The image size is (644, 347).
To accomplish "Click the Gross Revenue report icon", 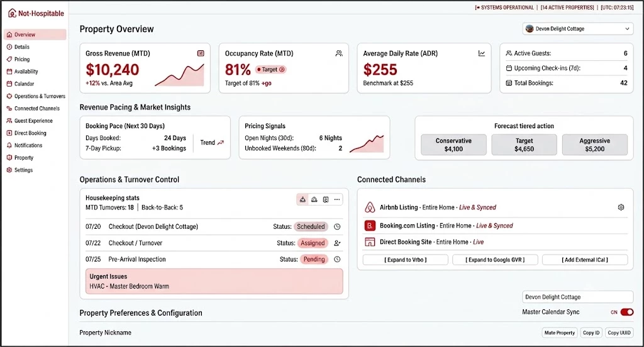I will click(201, 53).
